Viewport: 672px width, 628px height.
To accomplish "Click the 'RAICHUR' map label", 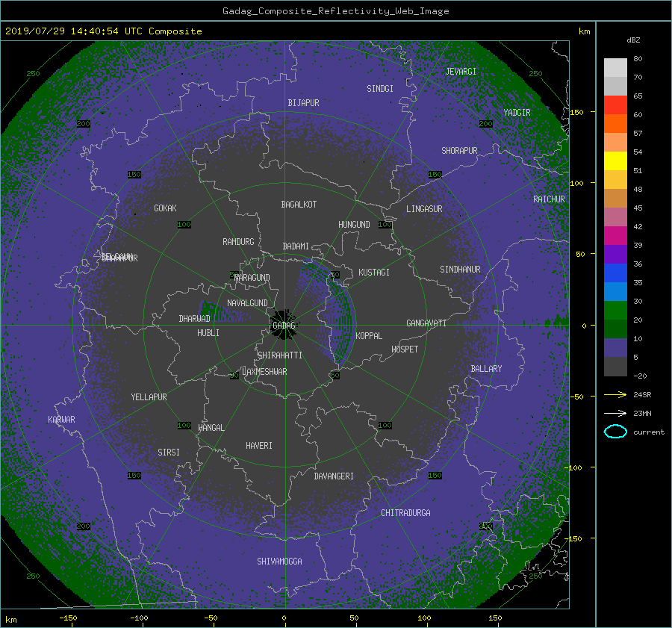I will coord(549,199).
